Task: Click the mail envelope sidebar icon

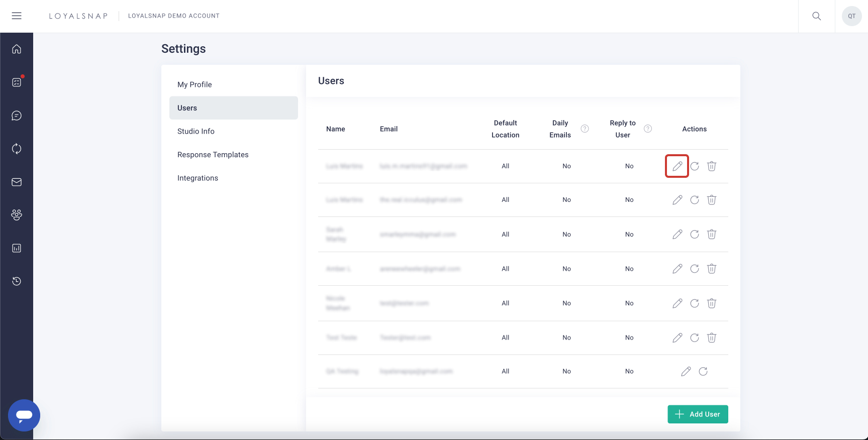Action: 17,182
